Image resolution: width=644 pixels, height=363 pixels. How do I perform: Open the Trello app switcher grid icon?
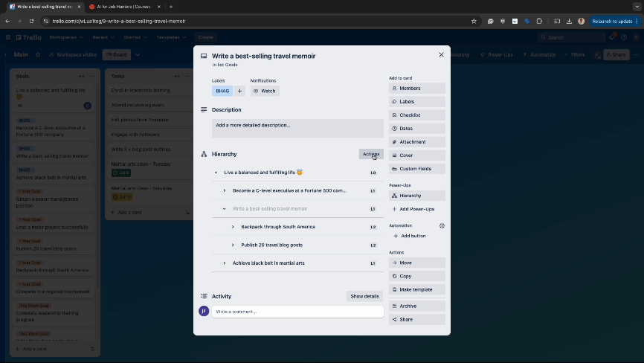(7, 37)
